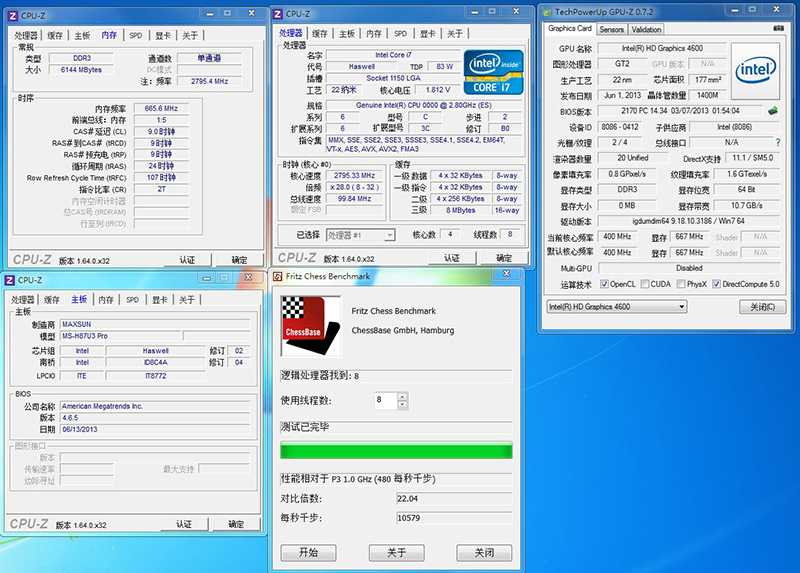
Task: Toggle the OpenCL checkbox
Action: [604, 284]
